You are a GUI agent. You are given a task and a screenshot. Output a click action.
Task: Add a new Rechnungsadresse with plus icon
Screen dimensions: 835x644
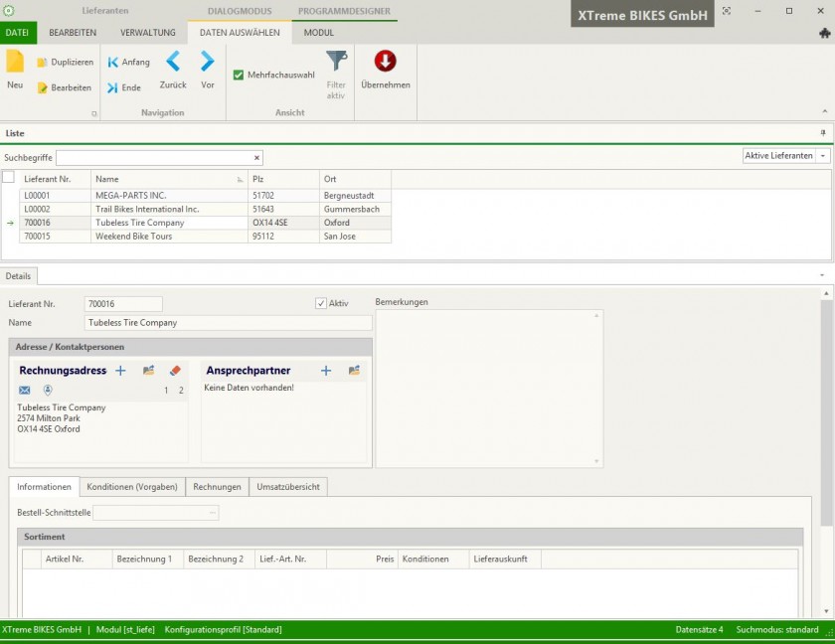pyautogui.click(x=120, y=371)
